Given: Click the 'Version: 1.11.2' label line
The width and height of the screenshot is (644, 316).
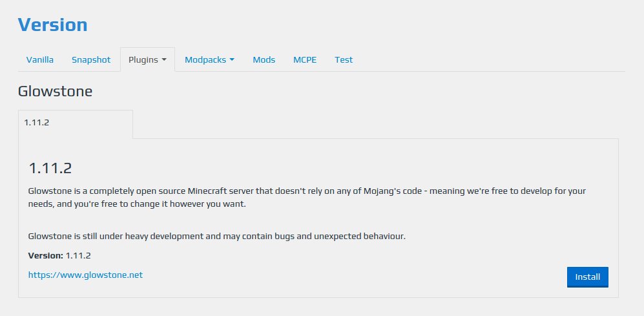Looking at the screenshot, I should pos(59,256).
